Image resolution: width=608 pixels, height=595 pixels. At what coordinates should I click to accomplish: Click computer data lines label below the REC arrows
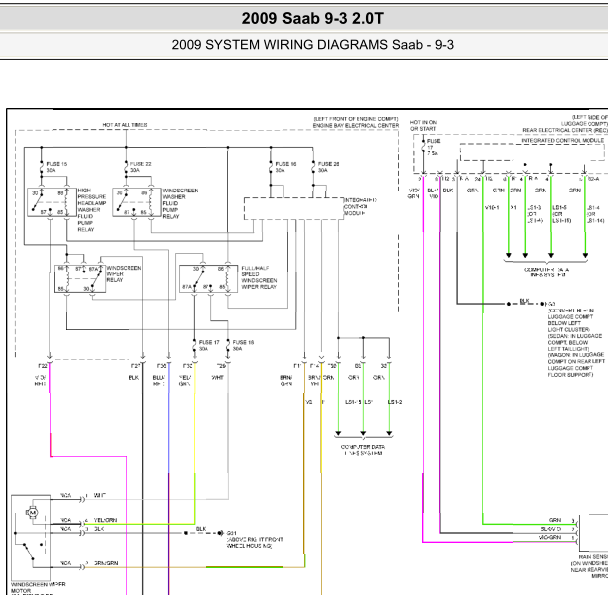coord(546,272)
